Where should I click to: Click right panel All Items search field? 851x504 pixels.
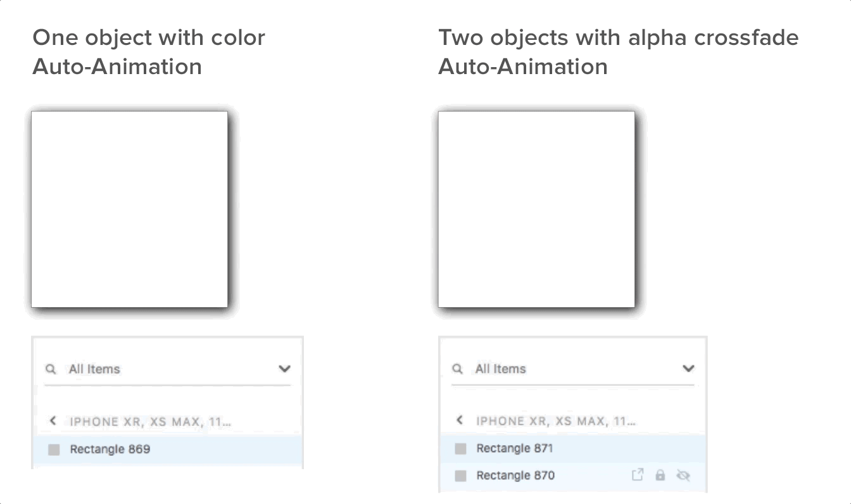coord(570,369)
